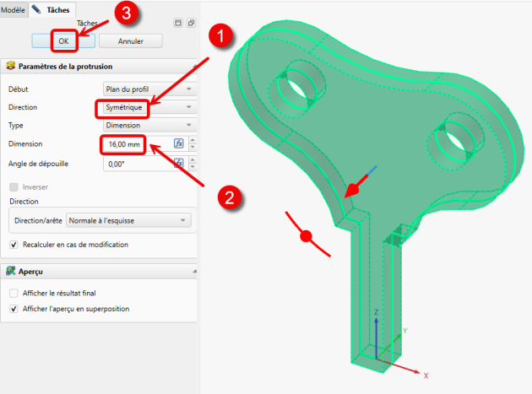The width and height of the screenshot is (532, 394).
Task: Click the panel tile icon next to Tâches
Action: coord(178,23)
